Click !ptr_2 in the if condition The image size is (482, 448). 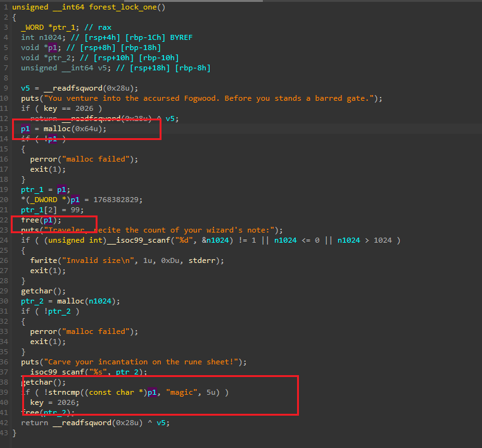57,312
